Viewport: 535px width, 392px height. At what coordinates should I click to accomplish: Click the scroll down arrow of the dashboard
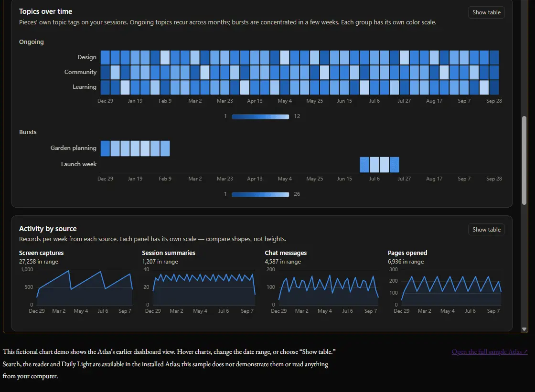[524, 329]
